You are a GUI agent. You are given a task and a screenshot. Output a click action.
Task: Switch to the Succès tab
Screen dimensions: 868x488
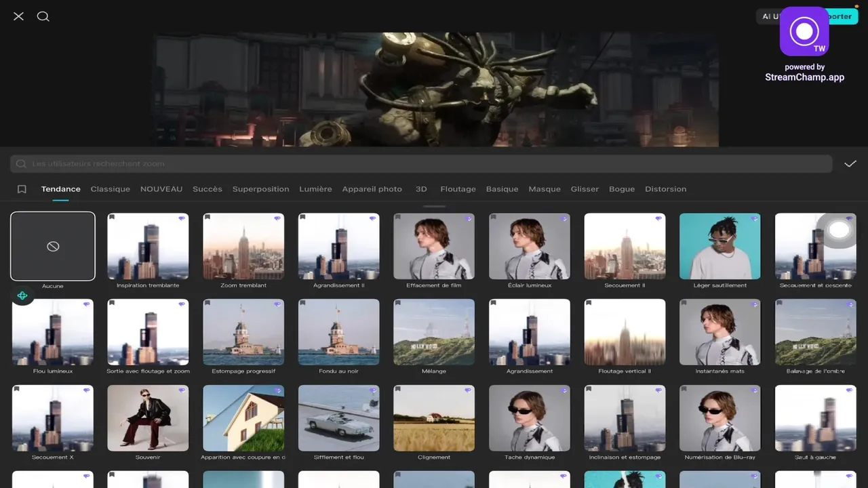208,189
